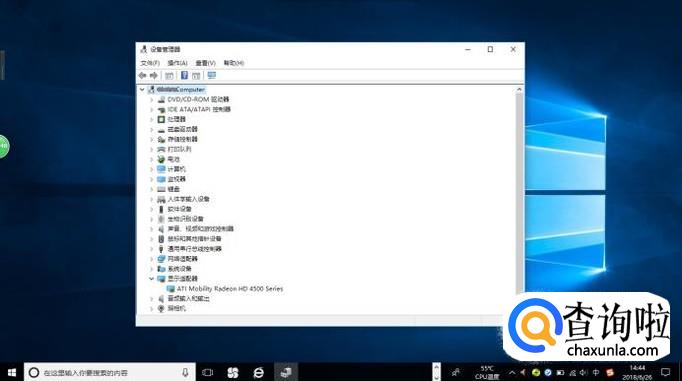Collapse the 显示适配器 display adapters node
Image resolution: width=682 pixels, height=381 pixels.
[x=151, y=278]
